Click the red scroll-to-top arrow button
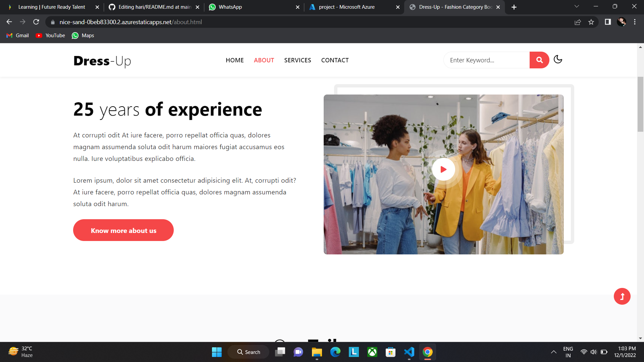The width and height of the screenshot is (644, 362). 622,296
